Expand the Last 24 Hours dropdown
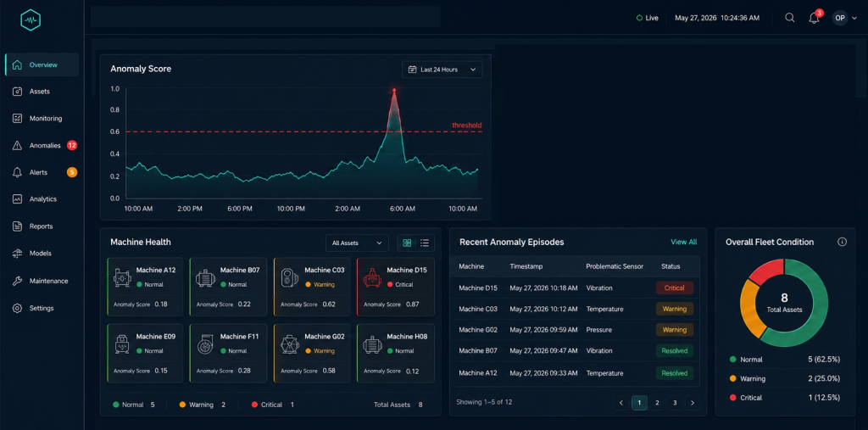This screenshot has width=868, height=430. pos(442,70)
